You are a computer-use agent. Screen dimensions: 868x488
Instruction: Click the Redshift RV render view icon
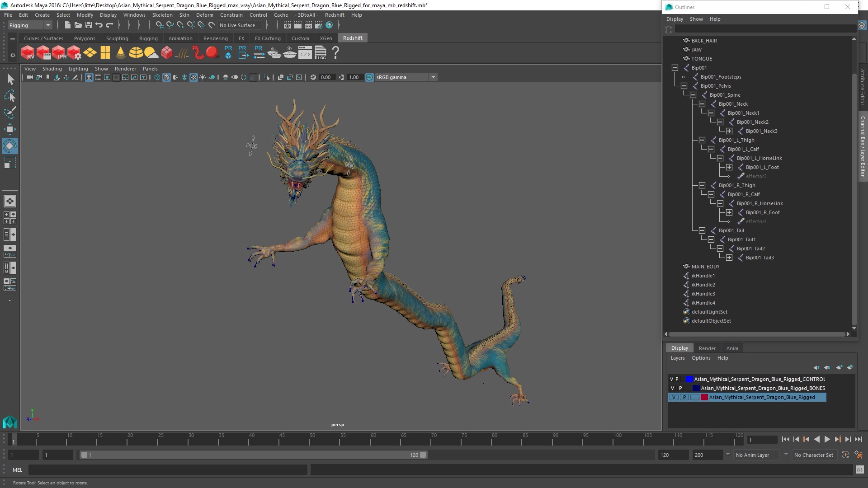pyautogui.click(x=28, y=53)
